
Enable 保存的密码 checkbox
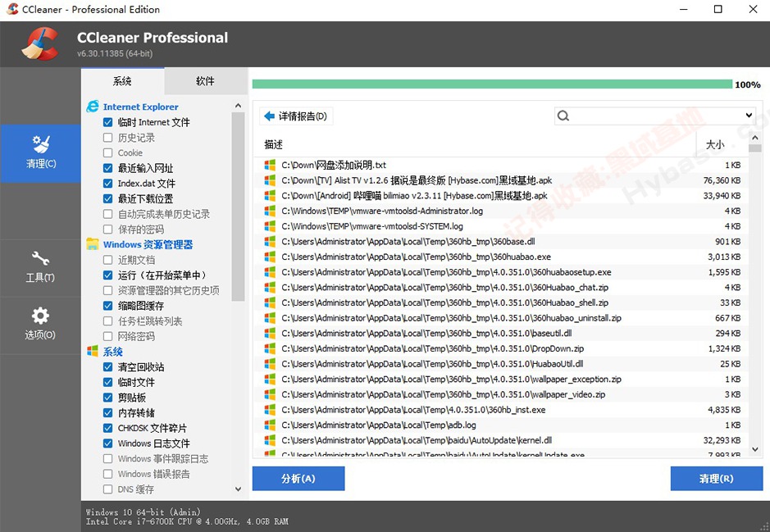click(x=108, y=230)
